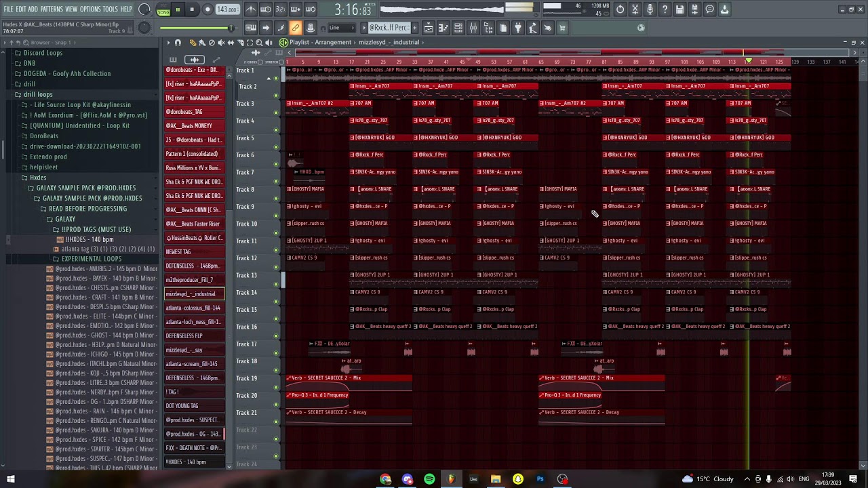
Task: Mute Track 7 with its green switch
Action: coord(276,180)
